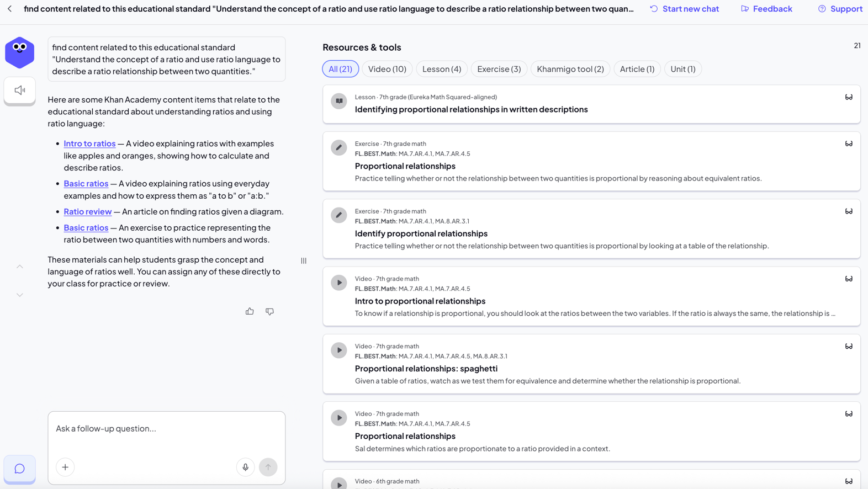
Task: Click play icon for the 6th grade math video
Action: coord(339,483)
